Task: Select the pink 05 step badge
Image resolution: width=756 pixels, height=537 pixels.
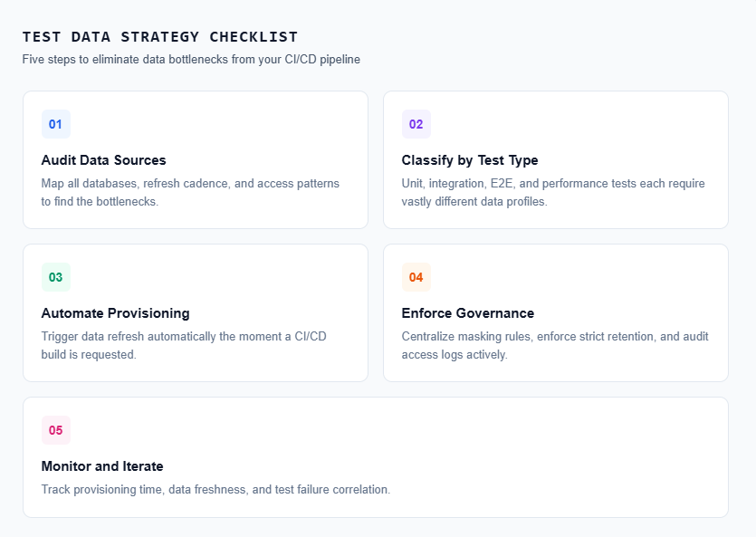Action: (x=55, y=430)
